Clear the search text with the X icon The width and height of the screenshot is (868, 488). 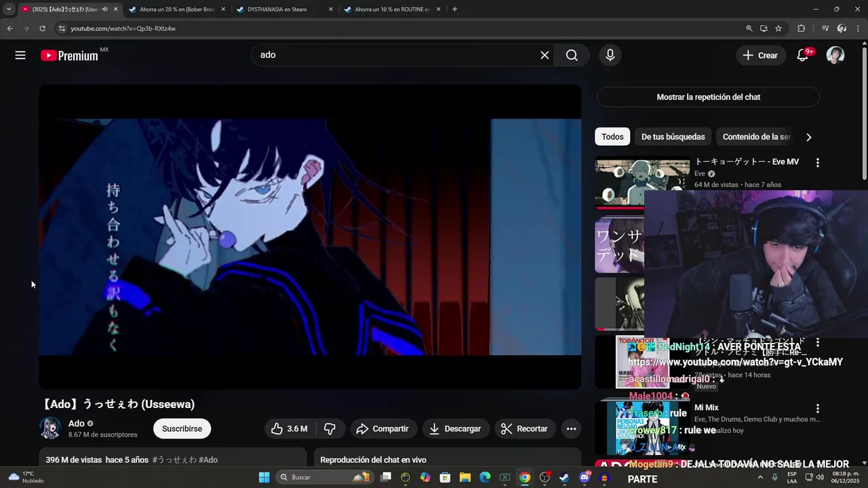545,56
